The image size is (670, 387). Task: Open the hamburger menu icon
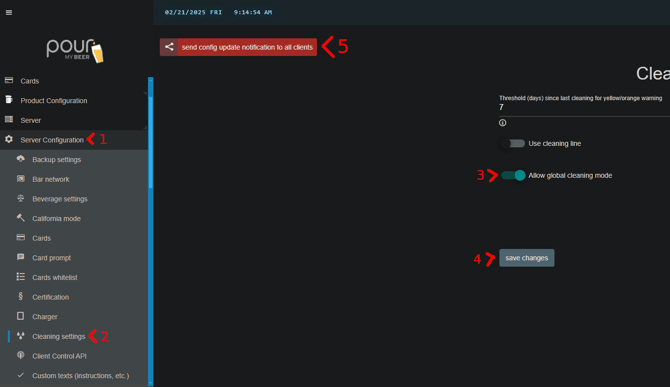coord(9,12)
